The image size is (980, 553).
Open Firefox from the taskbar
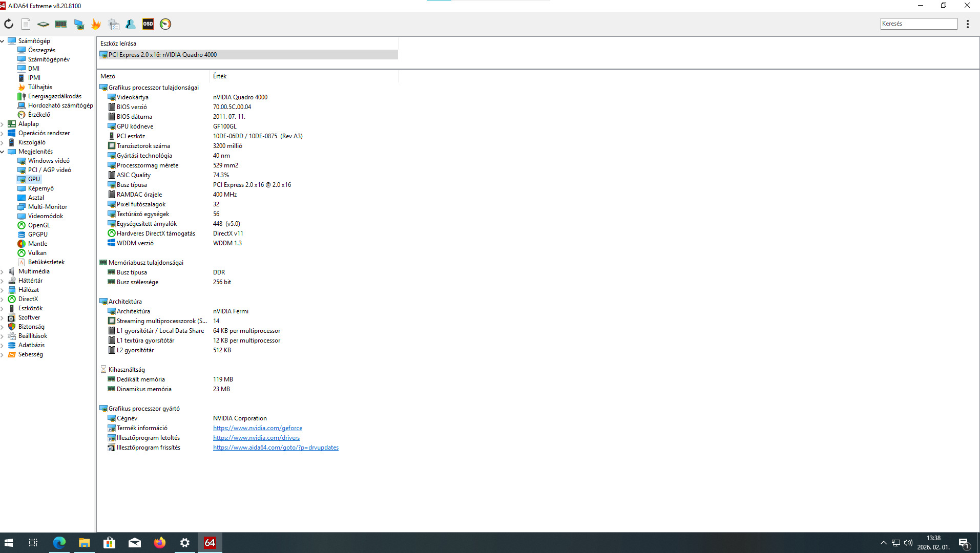pos(160,543)
